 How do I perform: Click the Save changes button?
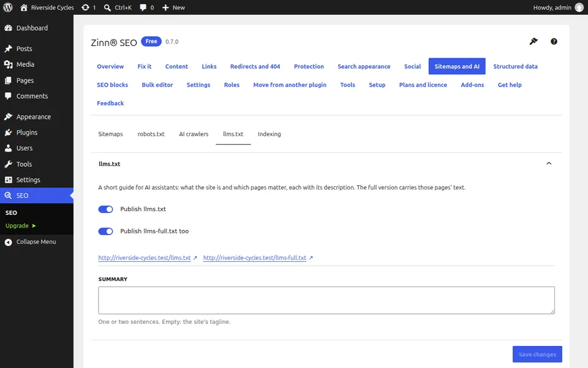(x=537, y=354)
